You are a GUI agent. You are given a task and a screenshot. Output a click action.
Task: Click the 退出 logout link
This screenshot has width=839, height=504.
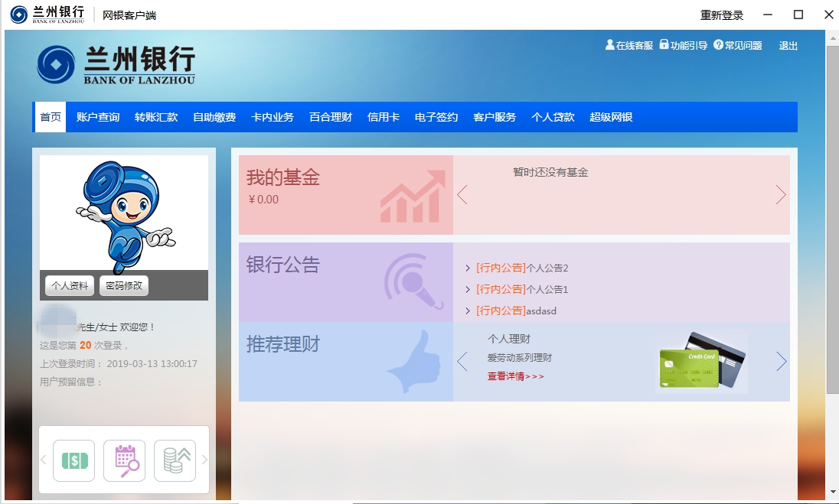[788, 45]
